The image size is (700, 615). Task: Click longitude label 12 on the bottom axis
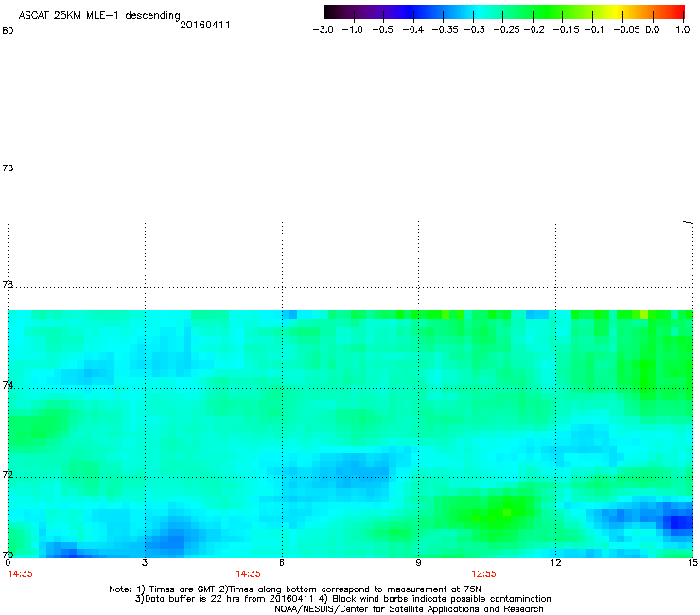pos(555,563)
